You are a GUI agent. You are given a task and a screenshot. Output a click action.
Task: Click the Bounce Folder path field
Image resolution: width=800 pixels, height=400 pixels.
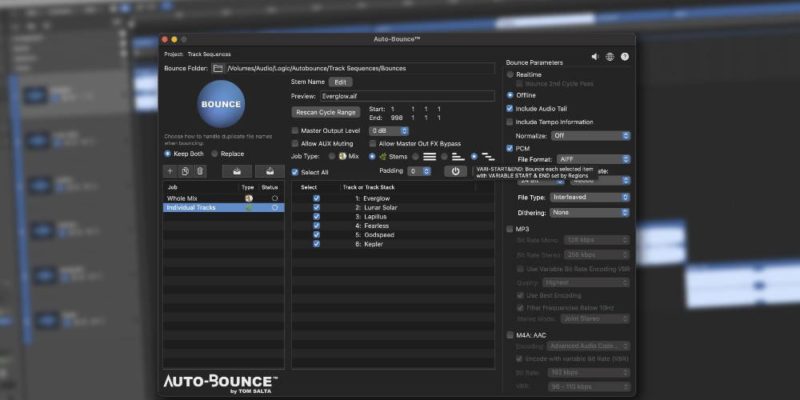[x=361, y=68]
